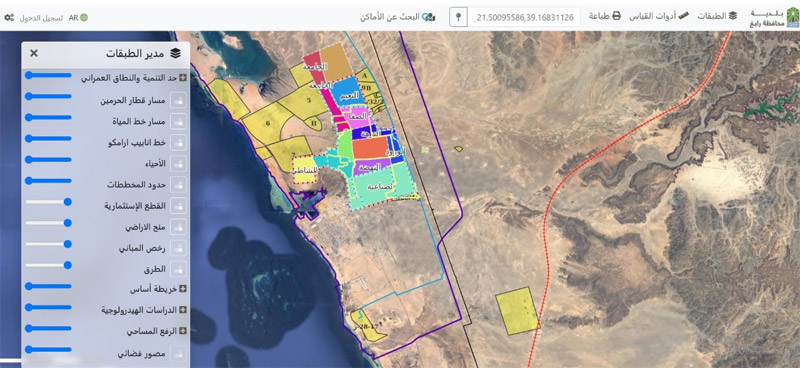This screenshot has width=800, height=368.
Task: Expand the الدراسات الهيدرولوجية group
Action: click(182, 310)
